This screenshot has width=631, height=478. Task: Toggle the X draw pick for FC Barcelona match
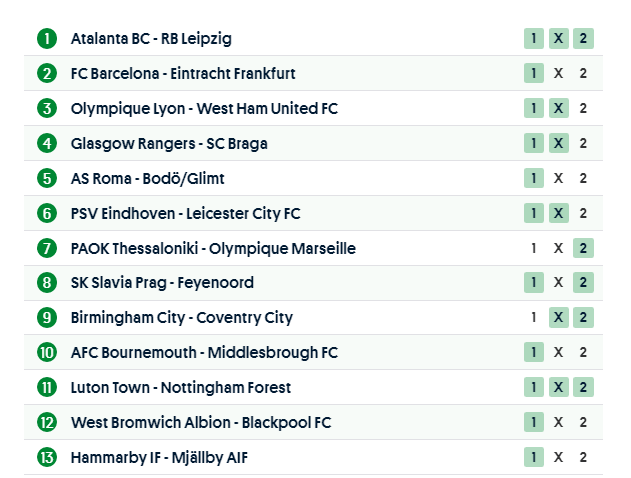(x=559, y=73)
